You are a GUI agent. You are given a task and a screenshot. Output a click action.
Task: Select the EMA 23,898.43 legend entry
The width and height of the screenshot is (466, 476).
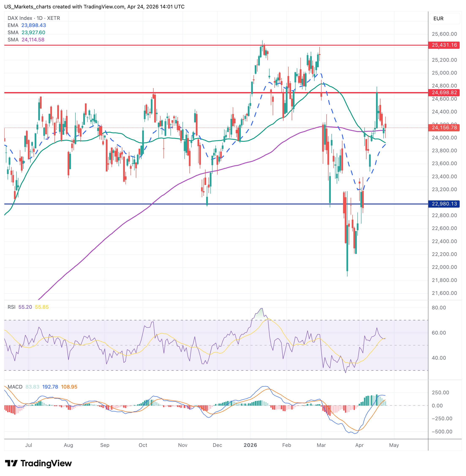pyautogui.click(x=27, y=25)
